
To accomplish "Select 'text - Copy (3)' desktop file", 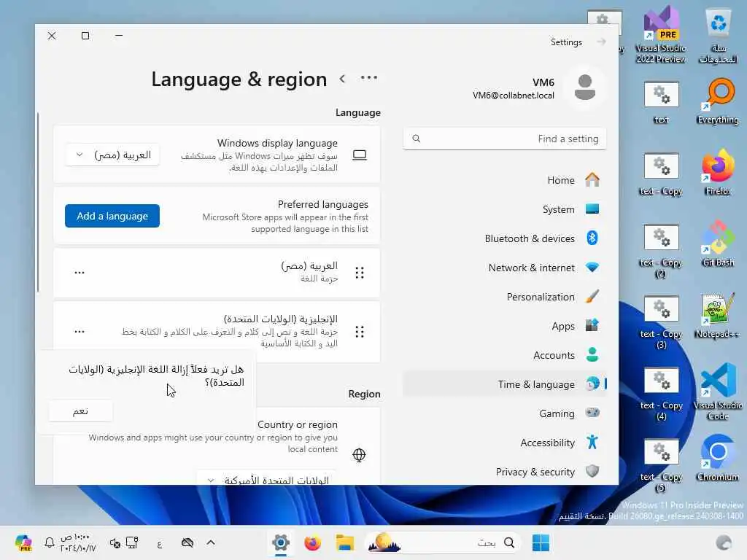I will click(661, 322).
